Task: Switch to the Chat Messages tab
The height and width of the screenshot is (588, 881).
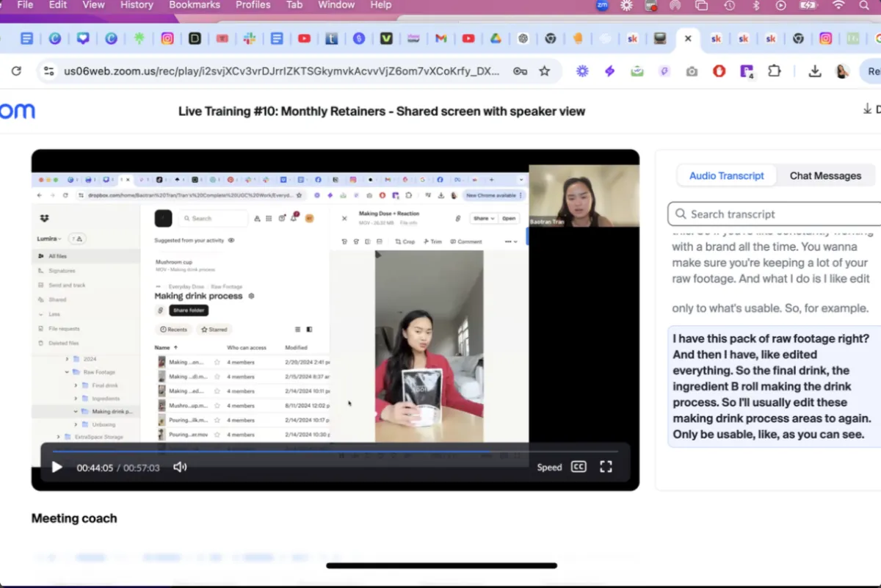Action: tap(825, 175)
